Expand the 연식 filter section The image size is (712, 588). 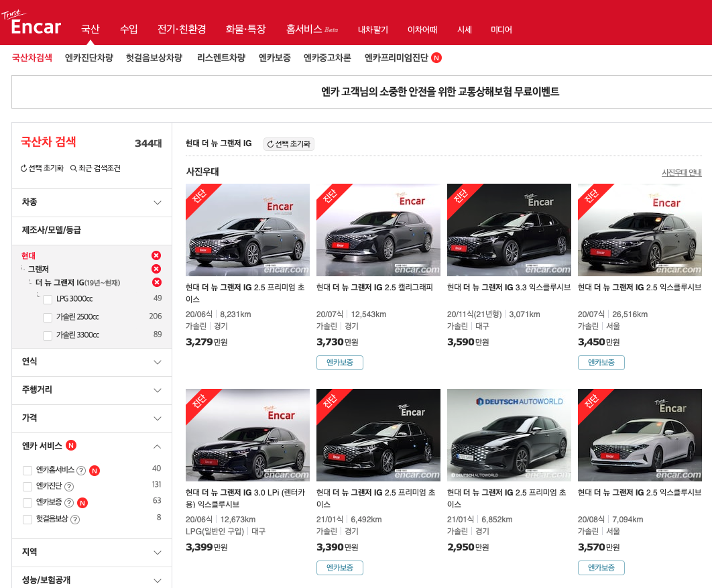[x=92, y=362]
